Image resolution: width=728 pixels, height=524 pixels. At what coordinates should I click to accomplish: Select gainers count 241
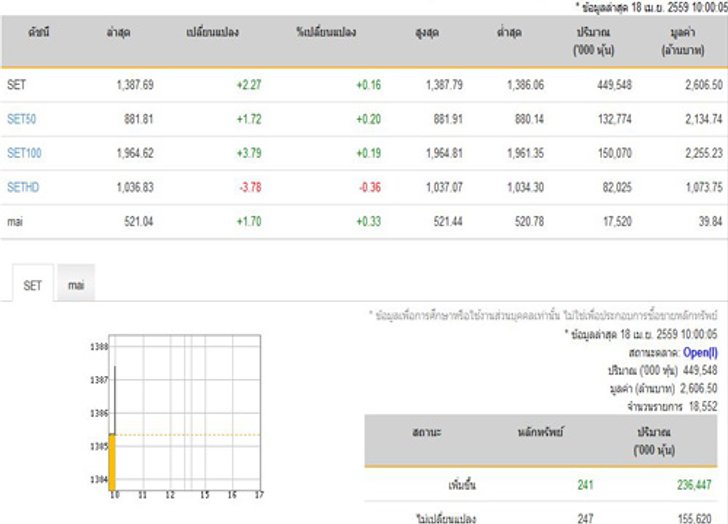click(x=585, y=485)
